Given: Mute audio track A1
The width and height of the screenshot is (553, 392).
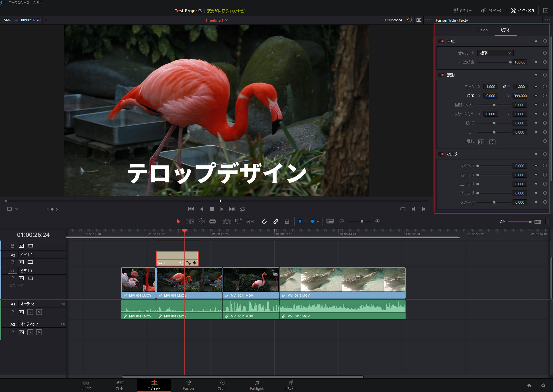Looking at the screenshot, I should pos(39,312).
